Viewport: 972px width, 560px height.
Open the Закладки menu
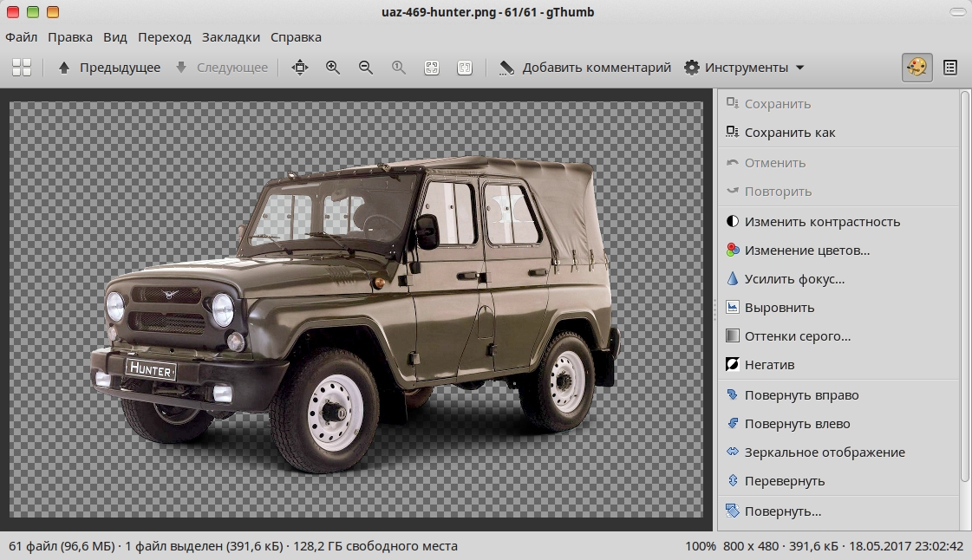231,37
